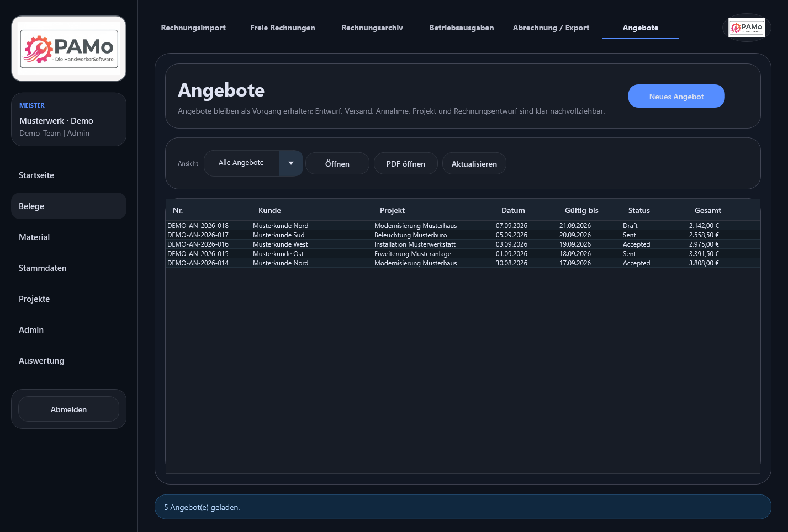Image resolution: width=788 pixels, height=532 pixels.
Task: Select offer row DEMO-AN-2026-014
Action: pyautogui.click(x=463, y=263)
